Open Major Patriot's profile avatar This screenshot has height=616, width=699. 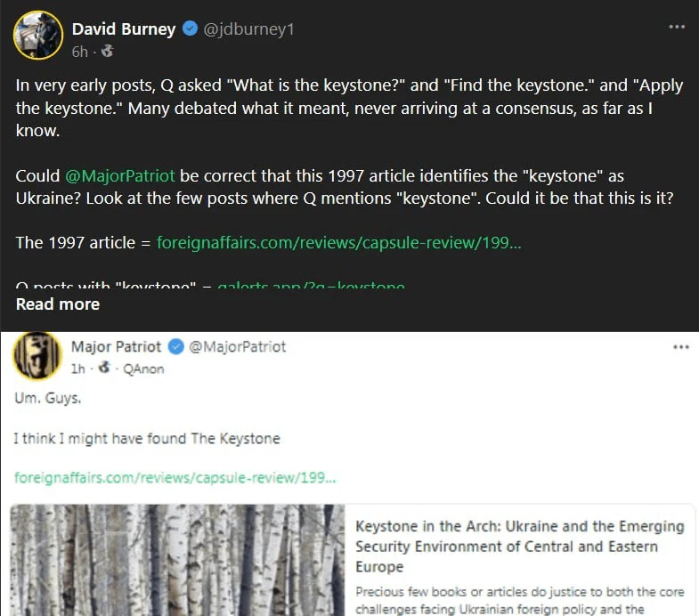37,355
